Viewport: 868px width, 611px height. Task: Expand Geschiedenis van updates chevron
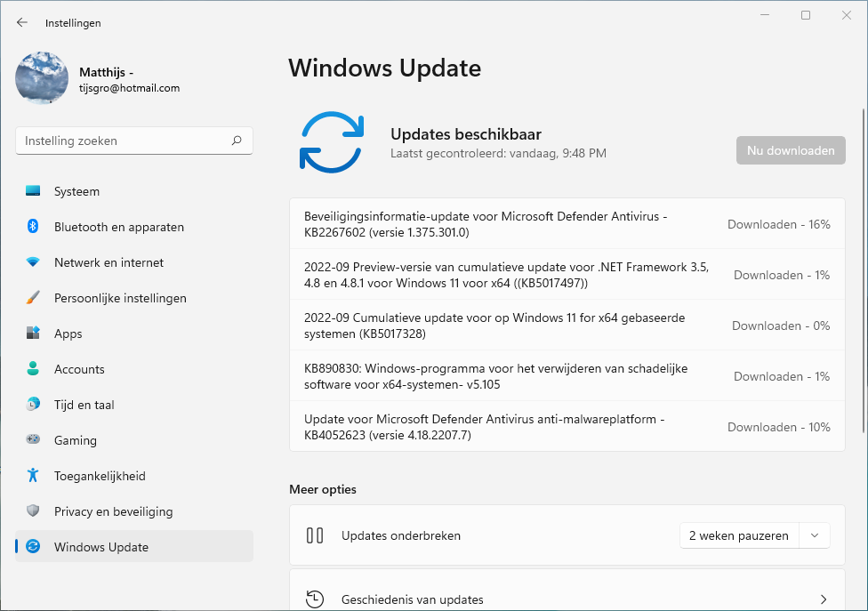tap(824, 599)
